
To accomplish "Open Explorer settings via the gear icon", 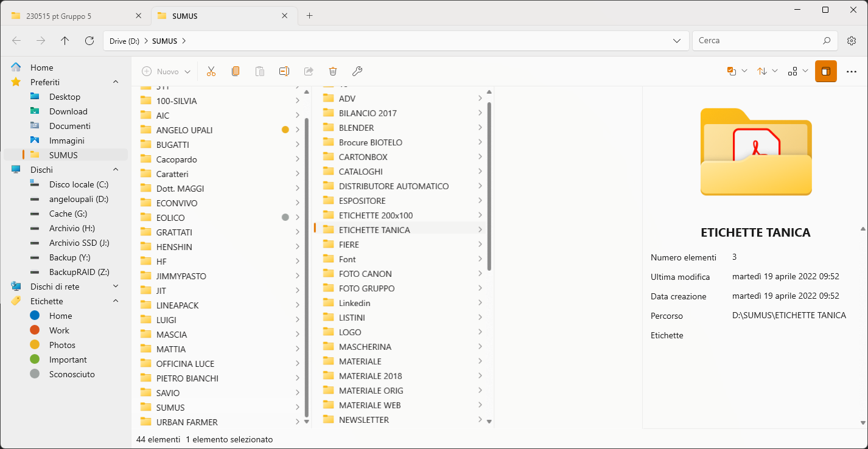I will (x=852, y=40).
